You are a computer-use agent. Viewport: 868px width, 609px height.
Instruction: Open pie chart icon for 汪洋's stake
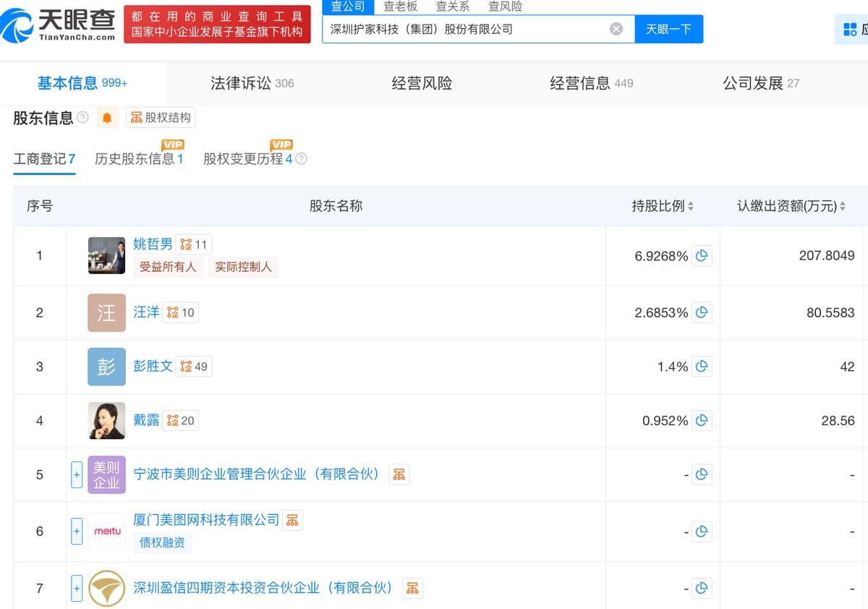702,312
